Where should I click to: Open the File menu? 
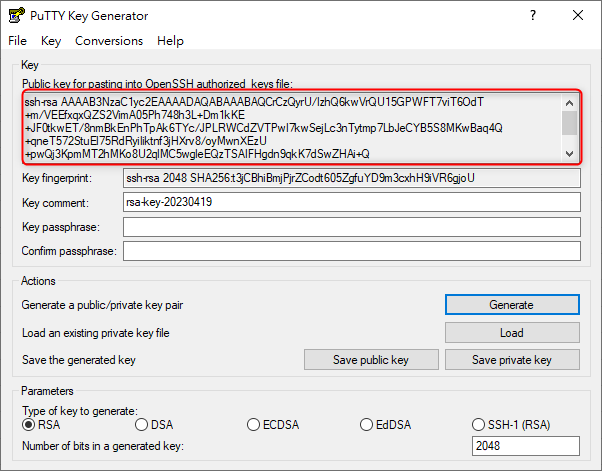17,41
